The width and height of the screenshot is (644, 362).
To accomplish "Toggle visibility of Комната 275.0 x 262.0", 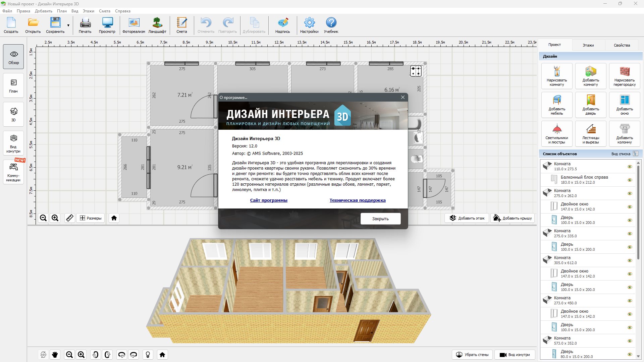I will pos(630,193).
